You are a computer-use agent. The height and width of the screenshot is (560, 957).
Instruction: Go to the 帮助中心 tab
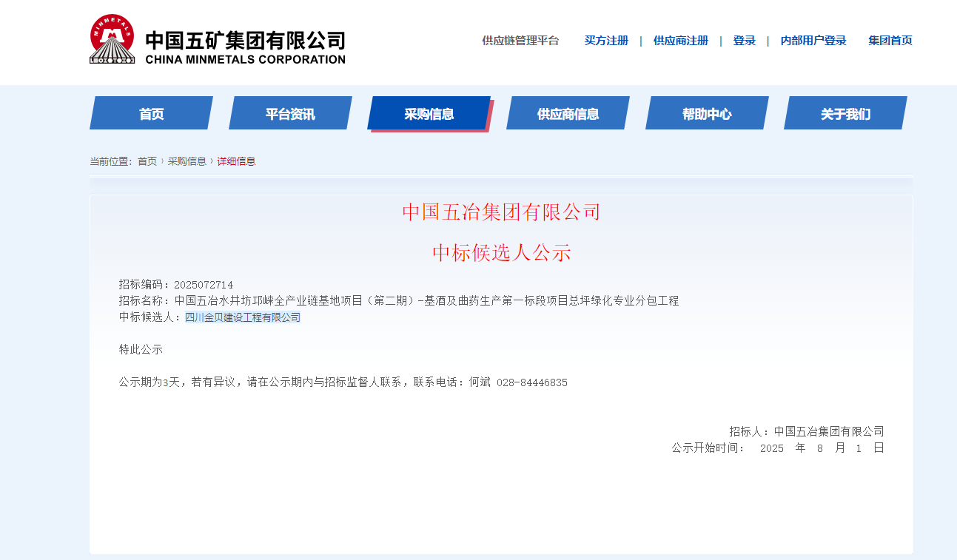pyautogui.click(x=707, y=113)
